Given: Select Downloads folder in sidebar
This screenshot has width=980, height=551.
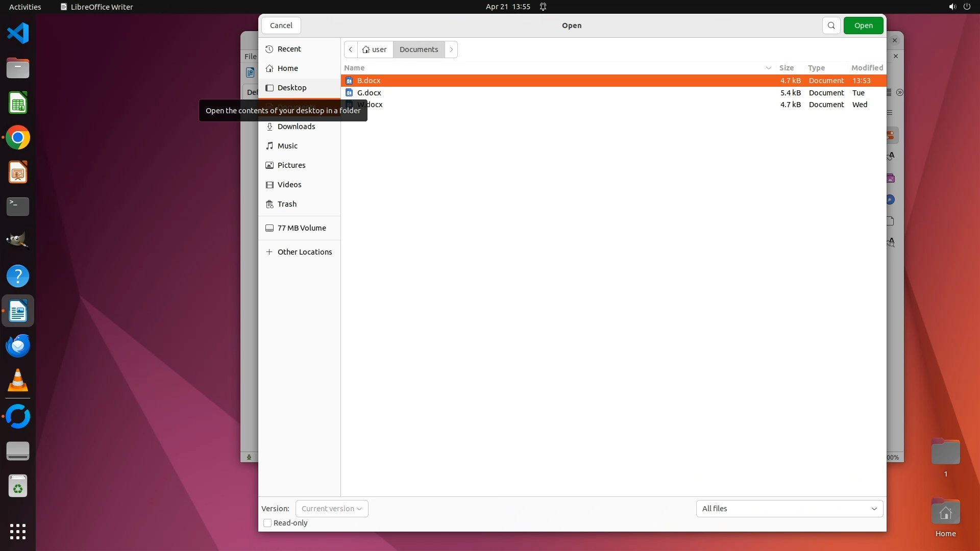Looking at the screenshot, I should tap(296, 127).
